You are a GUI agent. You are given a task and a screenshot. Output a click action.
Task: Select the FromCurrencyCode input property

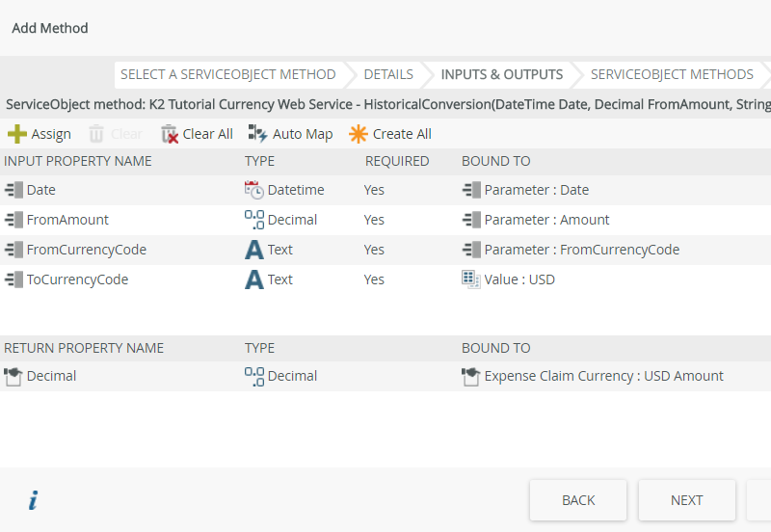[x=87, y=250]
